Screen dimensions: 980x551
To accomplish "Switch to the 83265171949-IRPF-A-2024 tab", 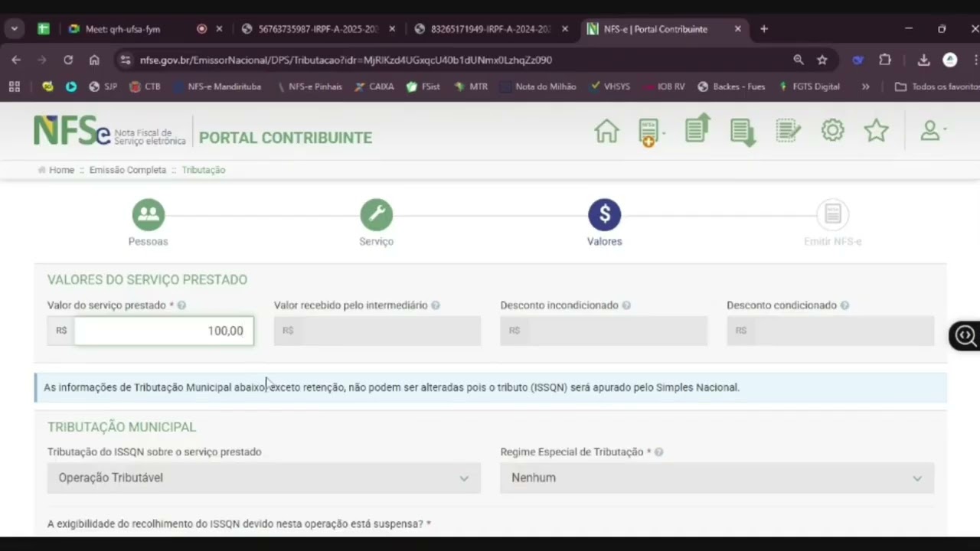I will coord(492,29).
